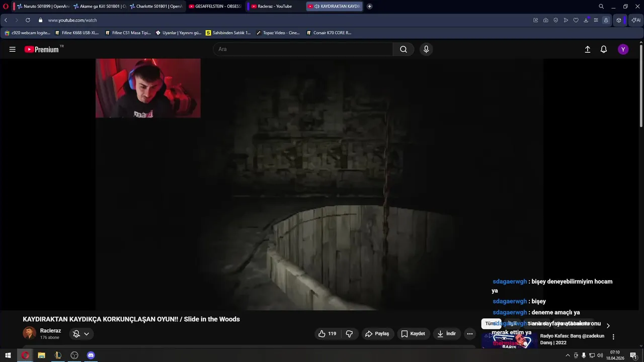The image size is (644, 362).
Task: Open Opera tab search magnifier
Action: [x=601, y=7]
